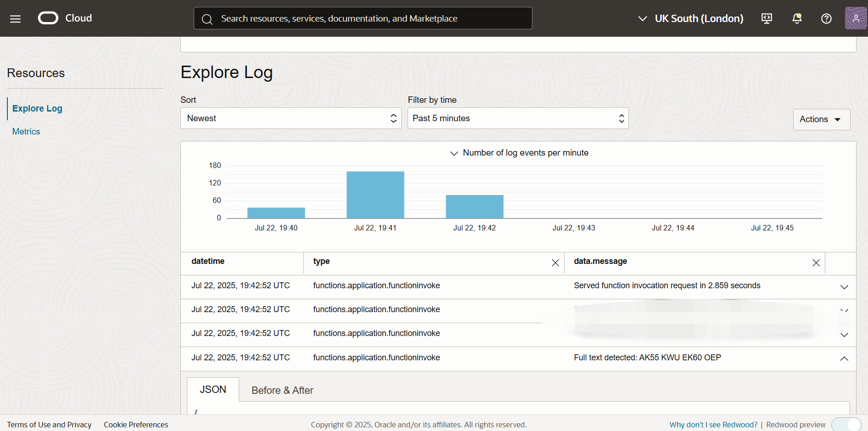Click the type cell in the 'Full text detected' row
Screen dimensions: 868x431
coord(376,358)
